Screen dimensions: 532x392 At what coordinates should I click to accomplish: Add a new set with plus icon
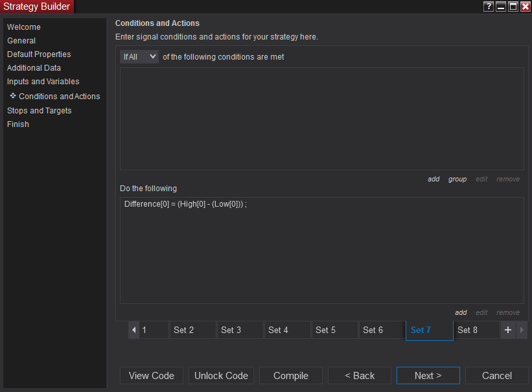click(508, 330)
